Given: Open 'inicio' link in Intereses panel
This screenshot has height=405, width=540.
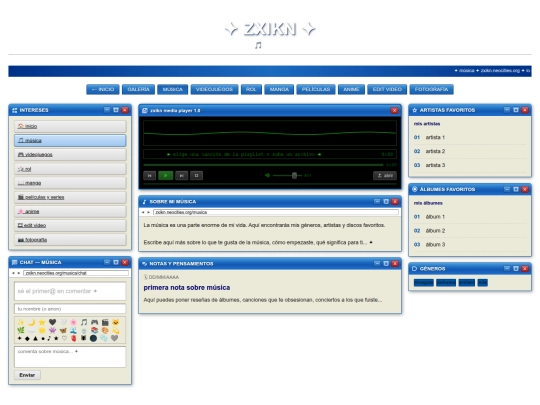Looking at the screenshot, I should [70, 126].
